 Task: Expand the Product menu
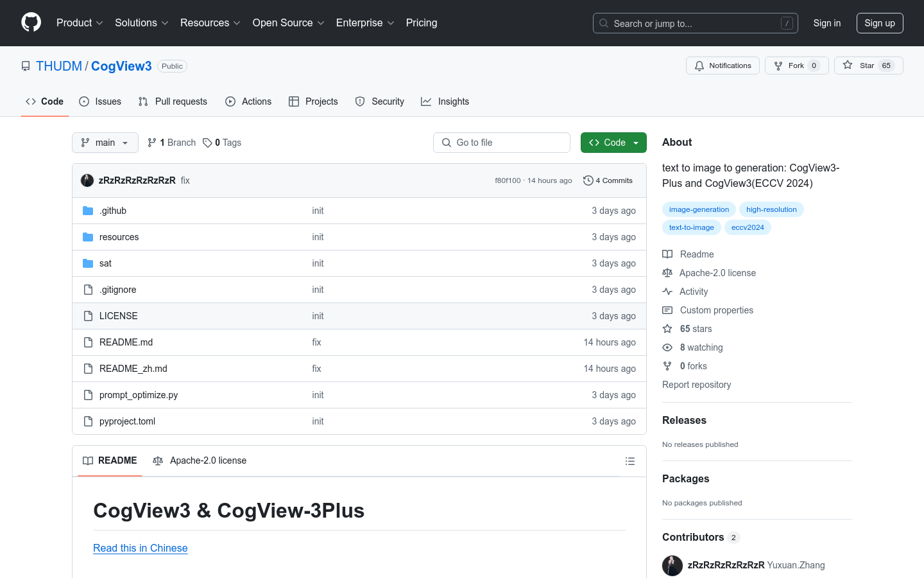(80, 23)
